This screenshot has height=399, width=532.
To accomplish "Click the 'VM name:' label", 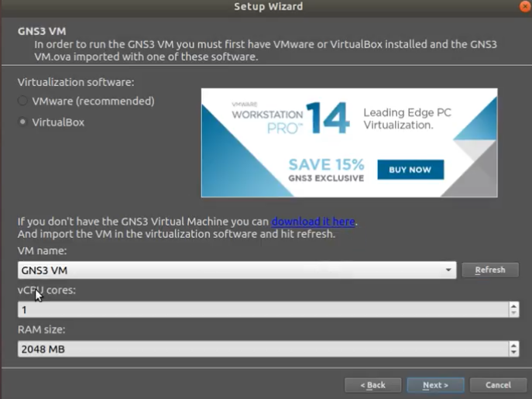I will pos(42,250).
